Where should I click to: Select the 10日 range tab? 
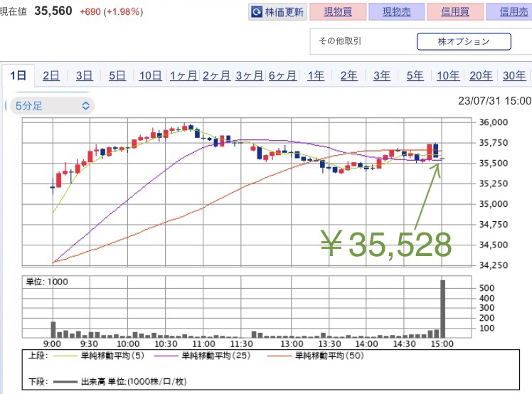tap(150, 76)
